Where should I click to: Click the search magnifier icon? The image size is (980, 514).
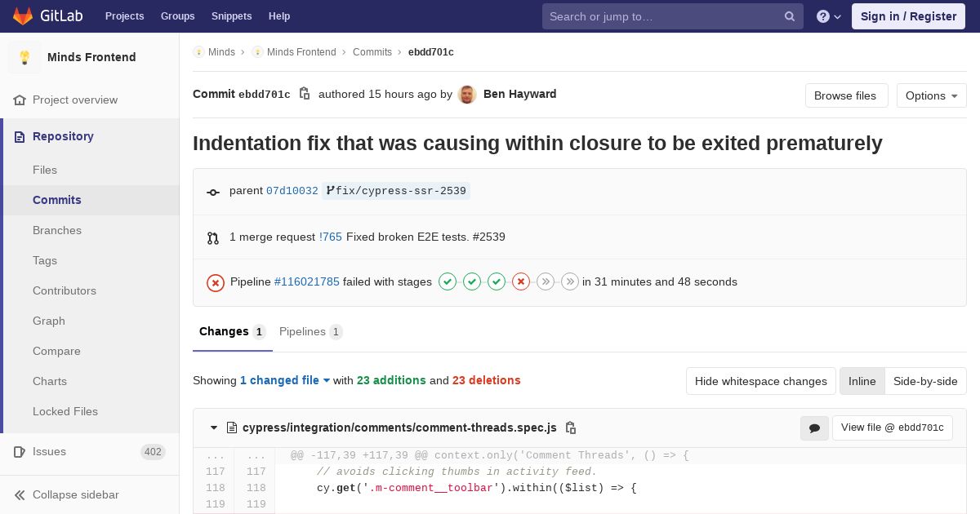pos(790,16)
